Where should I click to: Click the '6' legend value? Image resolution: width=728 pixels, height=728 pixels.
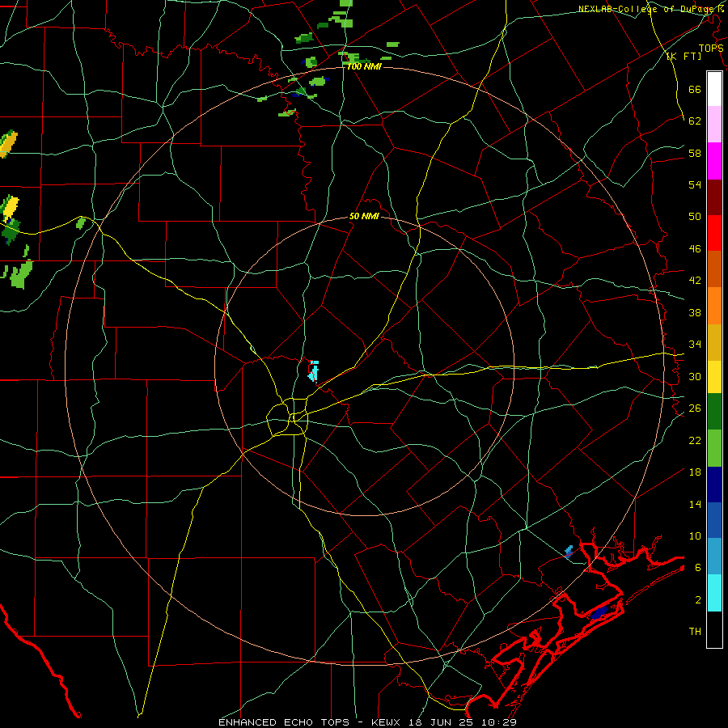698,567
